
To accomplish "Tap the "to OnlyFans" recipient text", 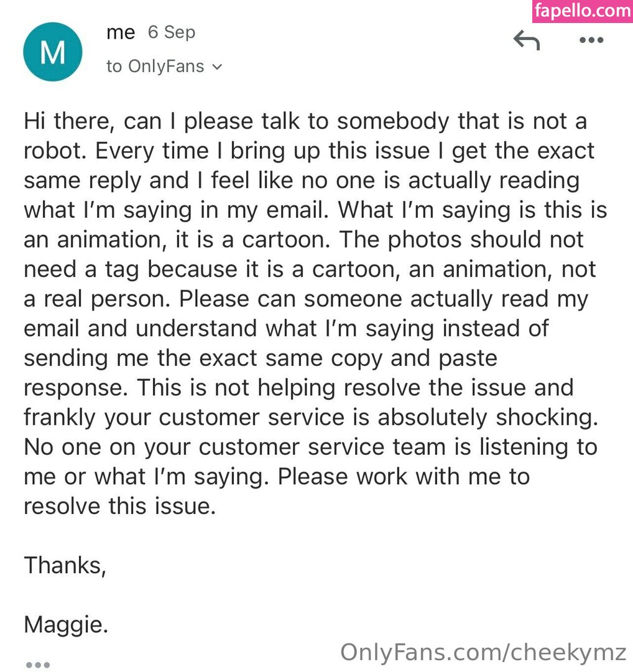I will tap(155, 67).
